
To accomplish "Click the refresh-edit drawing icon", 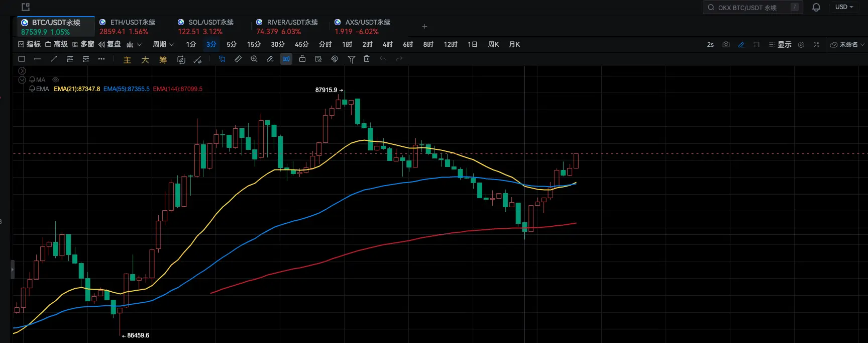I will 181,60.
